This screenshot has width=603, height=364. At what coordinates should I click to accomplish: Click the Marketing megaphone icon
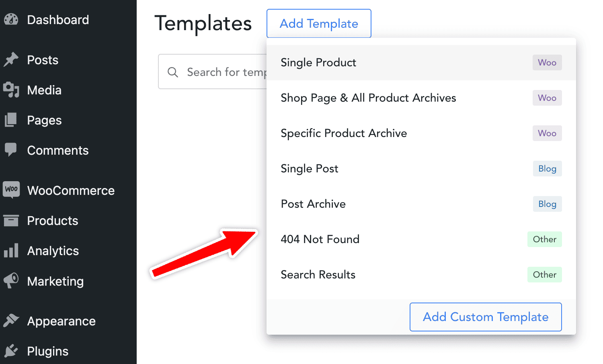(x=11, y=280)
